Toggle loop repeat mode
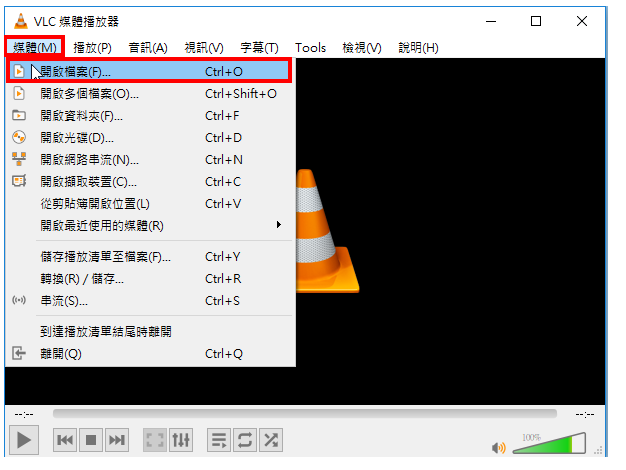This screenshot has height=470, width=626. coord(245,440)
